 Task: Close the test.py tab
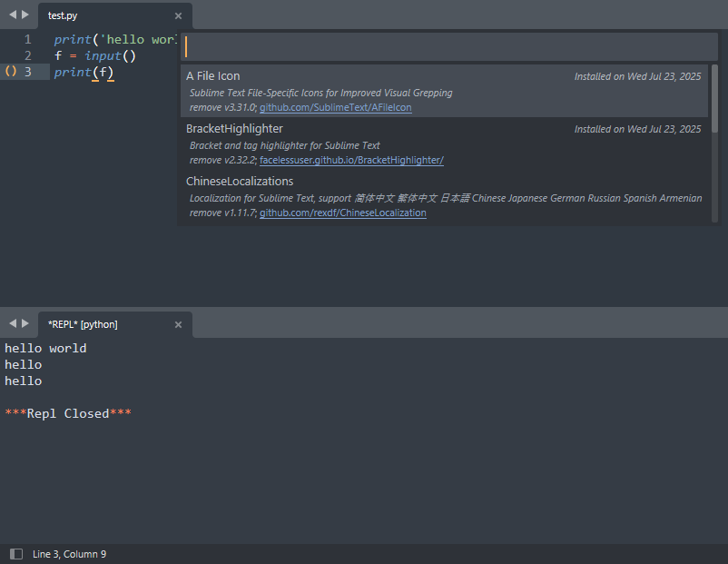point(179,15)
